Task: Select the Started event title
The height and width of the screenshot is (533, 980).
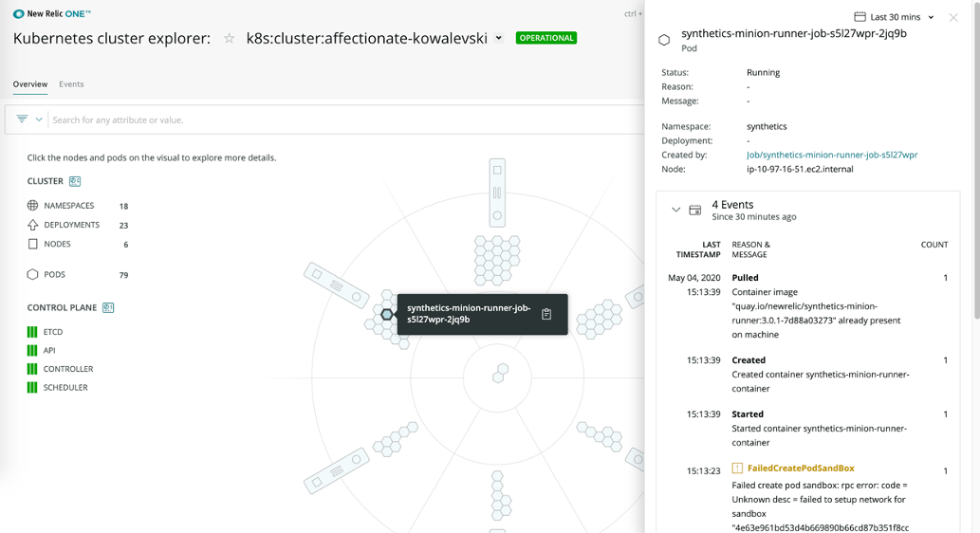Action: [x=748, y=414]
